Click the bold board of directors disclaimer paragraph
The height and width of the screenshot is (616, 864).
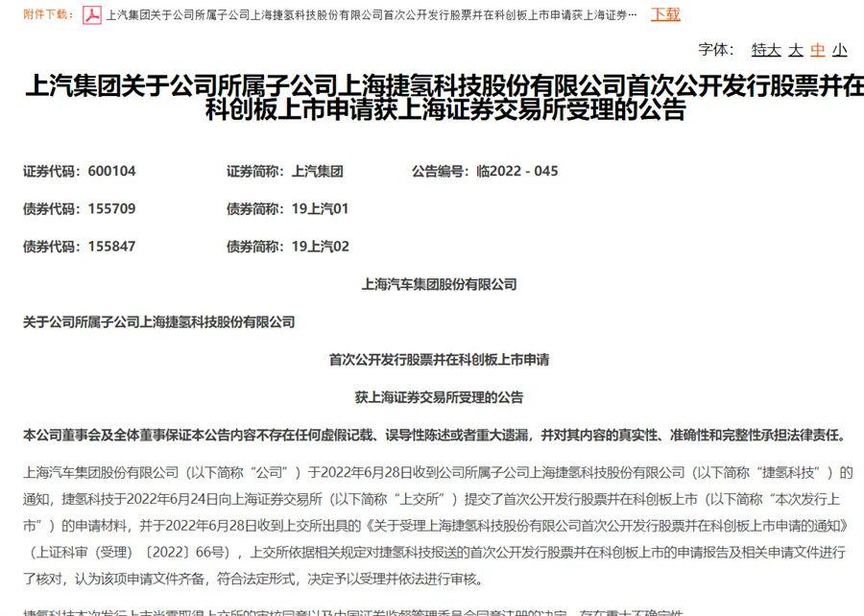pos(434,435)
